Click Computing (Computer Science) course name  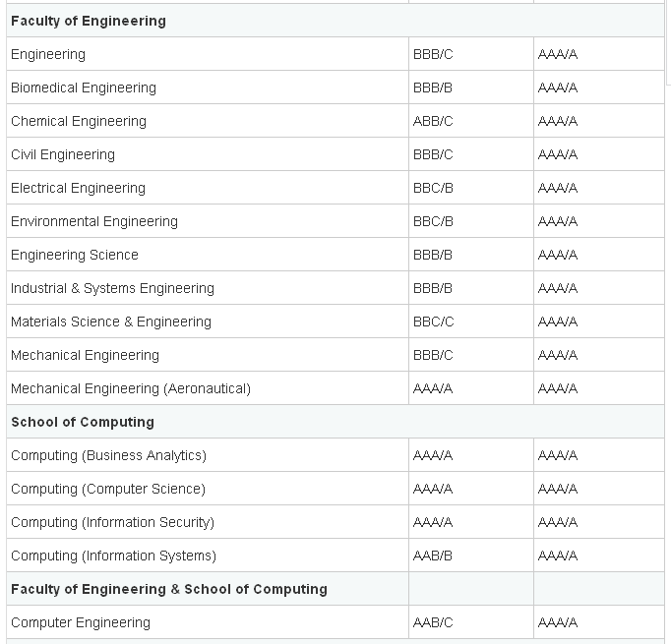(108, 489)
